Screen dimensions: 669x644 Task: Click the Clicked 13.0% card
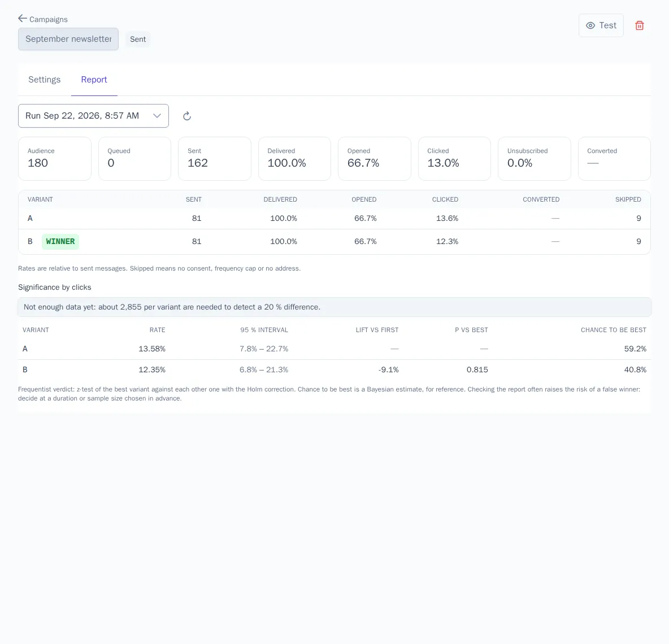[454, 159]
